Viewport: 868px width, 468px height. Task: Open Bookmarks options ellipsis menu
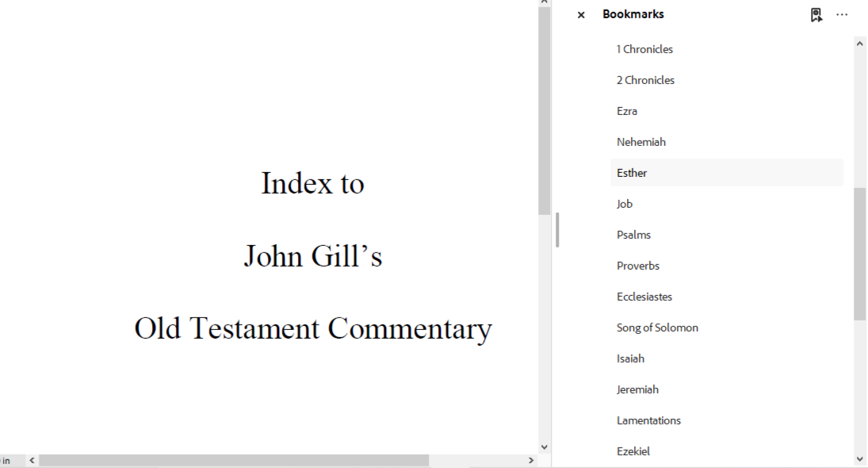pyautogui.click(x=842, y=15)
